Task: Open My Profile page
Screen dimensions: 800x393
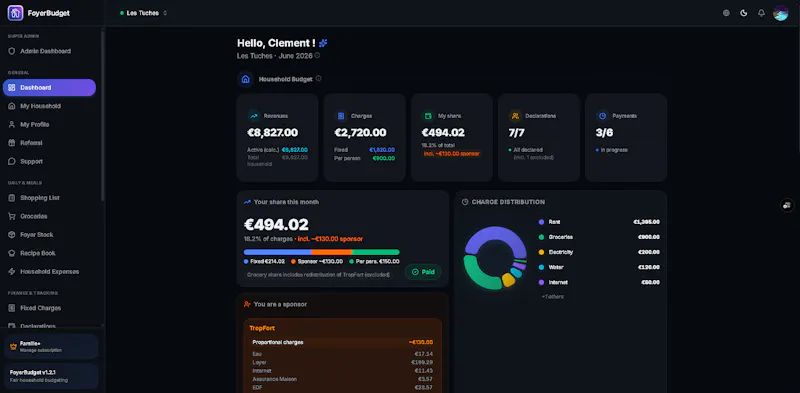Action: [49, 125]
